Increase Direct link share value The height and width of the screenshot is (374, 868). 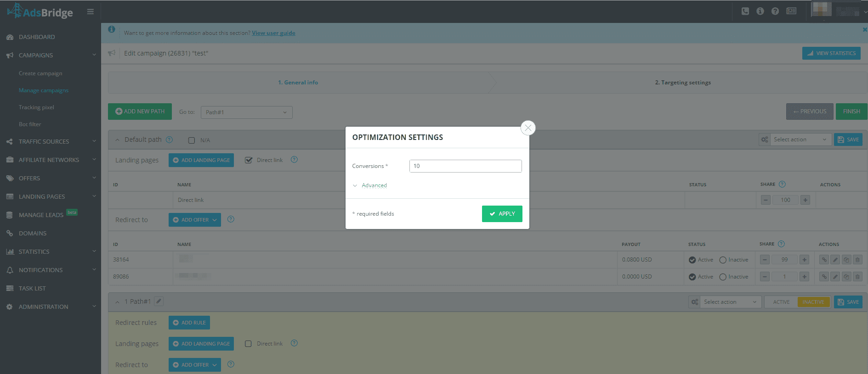[805, 200]
